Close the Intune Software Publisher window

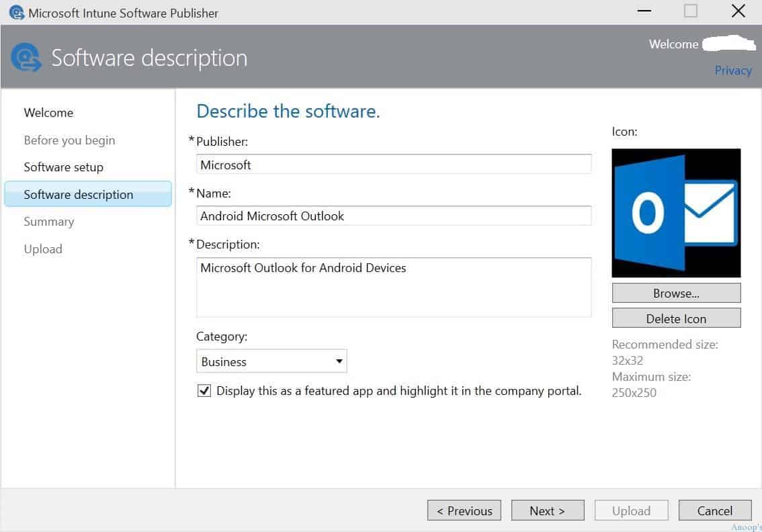click(x=738, y=11)
